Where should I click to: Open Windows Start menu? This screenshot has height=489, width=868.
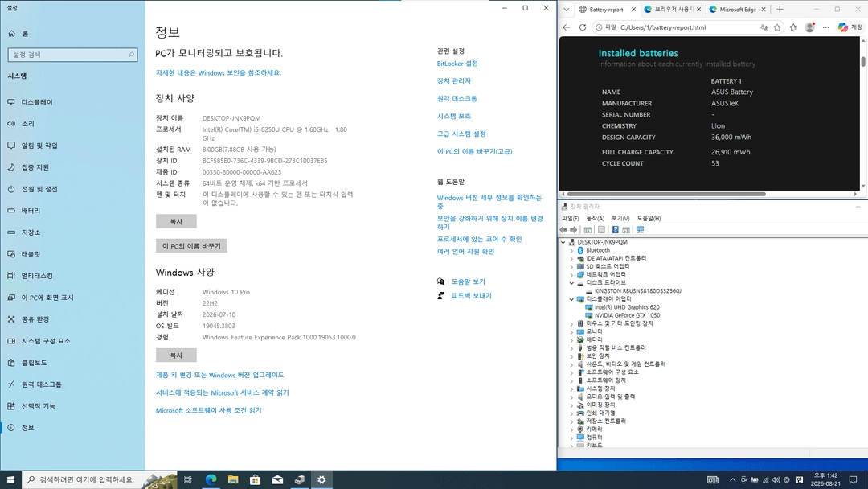click(10, 479)
